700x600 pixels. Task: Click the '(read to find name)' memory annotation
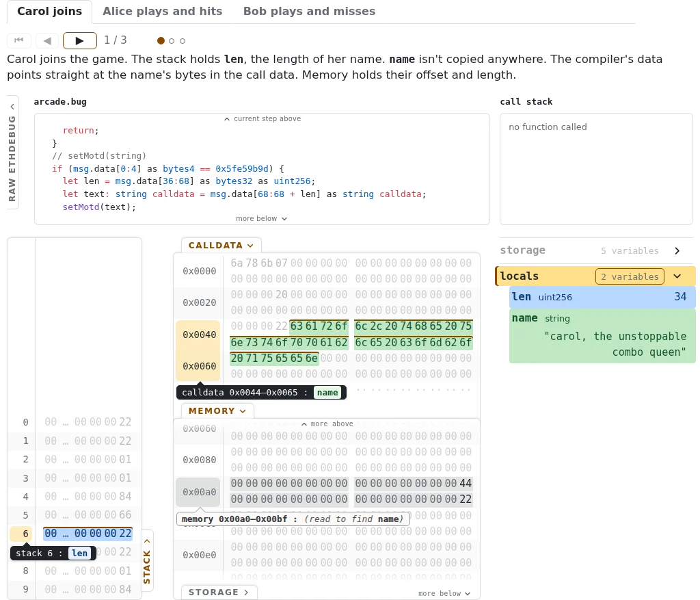[353, 519]
